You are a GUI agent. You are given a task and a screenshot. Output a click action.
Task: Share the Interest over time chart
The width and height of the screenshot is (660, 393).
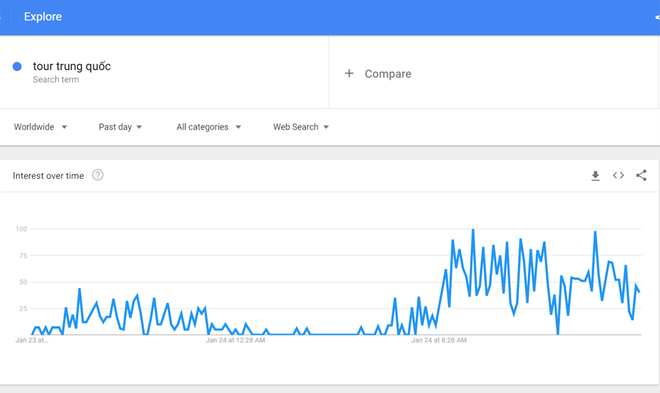[641, 175]
